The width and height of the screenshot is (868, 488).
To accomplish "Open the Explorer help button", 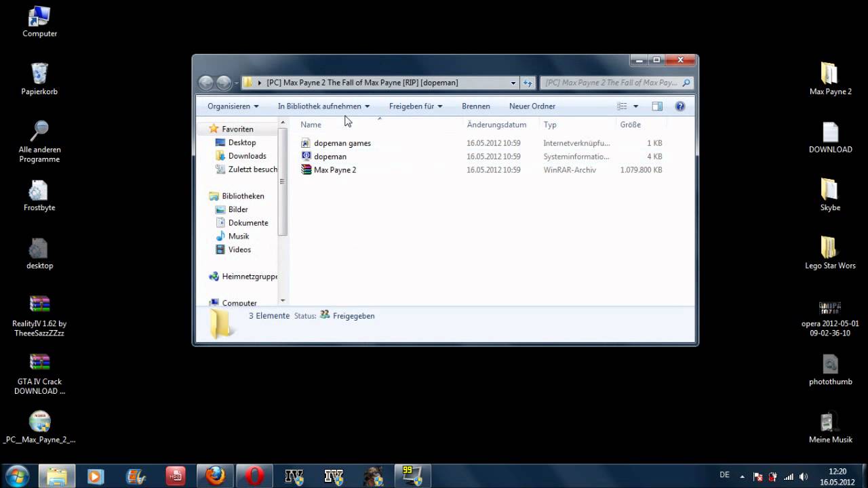I will (x=680, y=106).
